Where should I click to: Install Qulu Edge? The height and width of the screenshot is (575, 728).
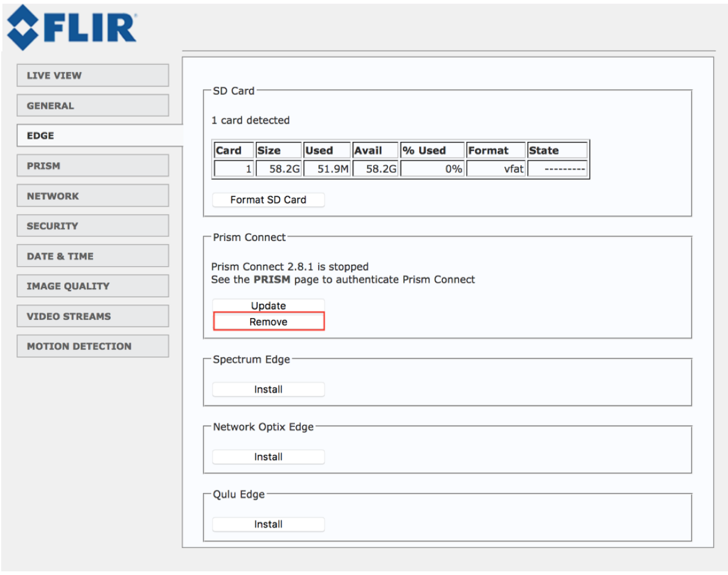click(x=269, y=524)
